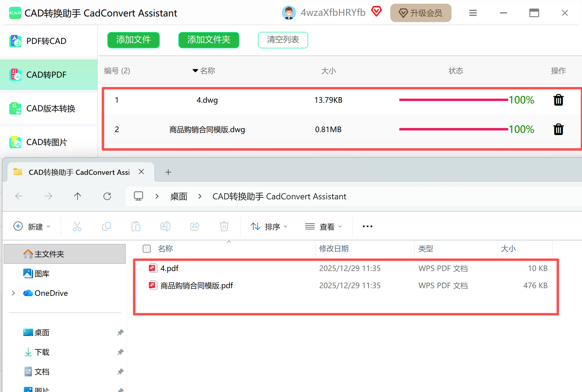This screenshot has width=582, height=392.
Task: Select the 商品购销合同模版.pdf file name
Action: click(x=197, y=285)
